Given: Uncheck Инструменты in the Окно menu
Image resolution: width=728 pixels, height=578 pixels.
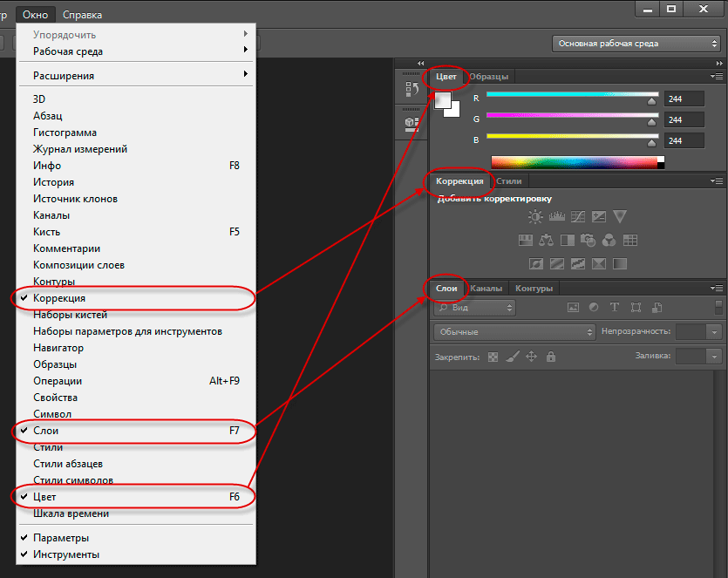Looking at the screenshot, I should click(137, 554).
